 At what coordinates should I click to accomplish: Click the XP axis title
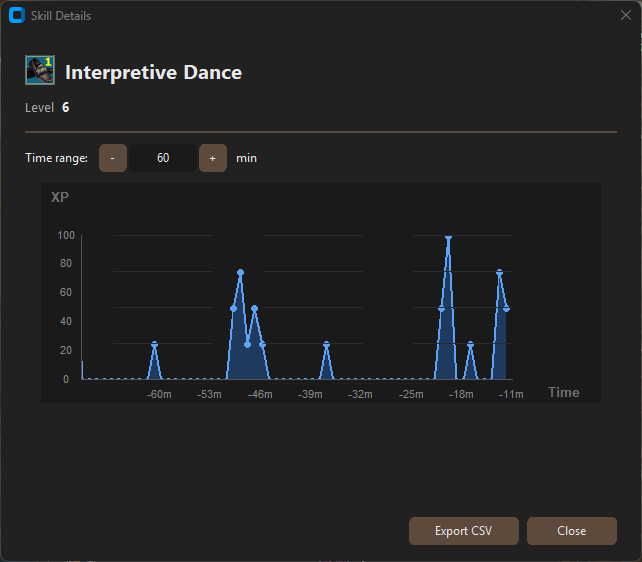click(x=60, y=197)
